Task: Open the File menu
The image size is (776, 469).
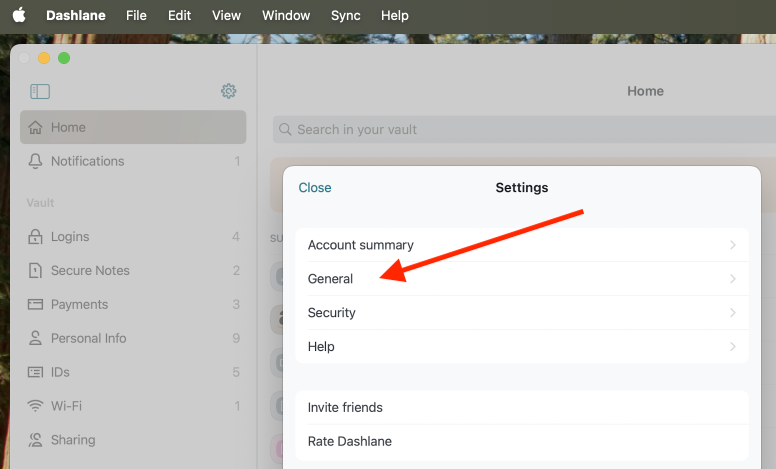Action: pos(136,15)
